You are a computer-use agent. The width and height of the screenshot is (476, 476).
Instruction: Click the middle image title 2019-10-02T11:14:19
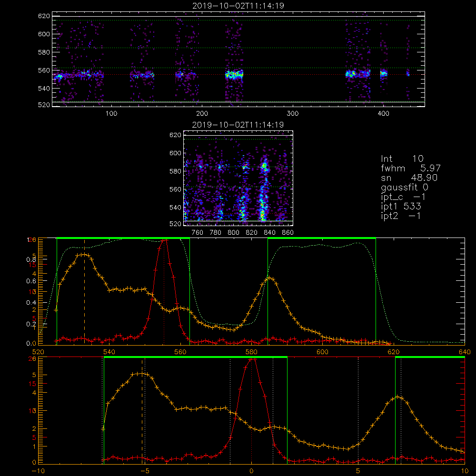(x=238, y=125)
